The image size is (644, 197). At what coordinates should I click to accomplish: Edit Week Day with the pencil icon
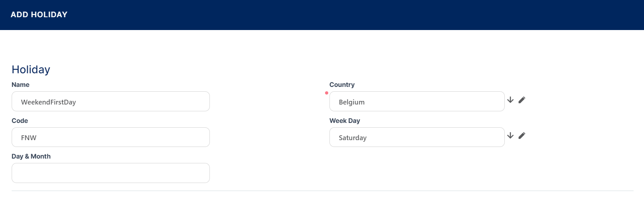(522, 135)
